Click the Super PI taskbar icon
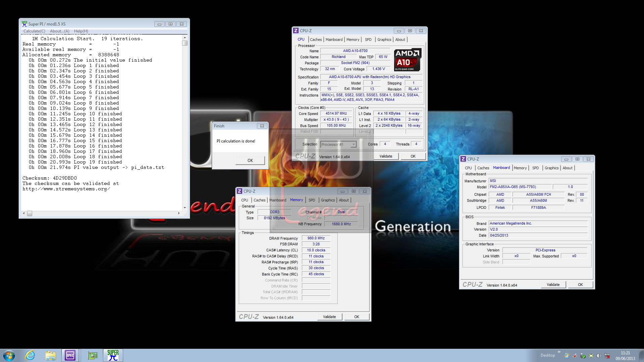Image resolution: width=644 pixels, height=362 pixels. pos(113,355)
